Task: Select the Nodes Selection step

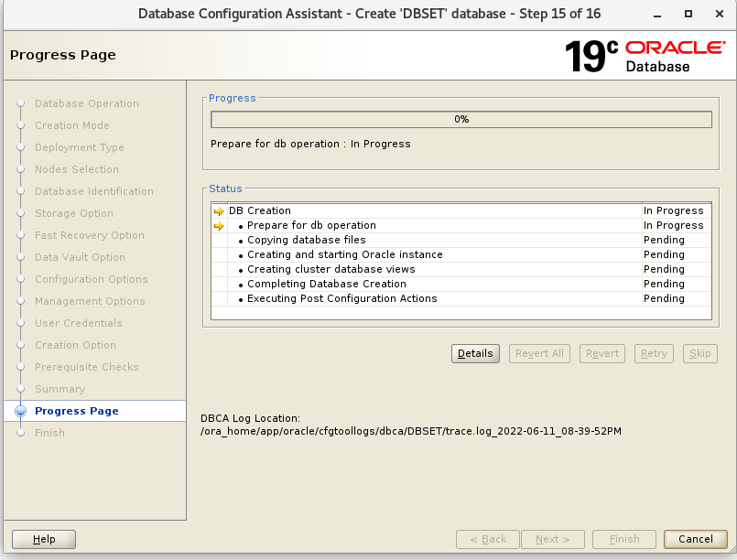Action: 77,169
